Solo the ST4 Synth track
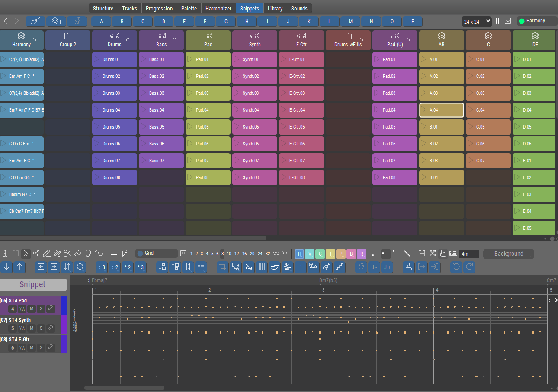 click(x=41, y=328)
